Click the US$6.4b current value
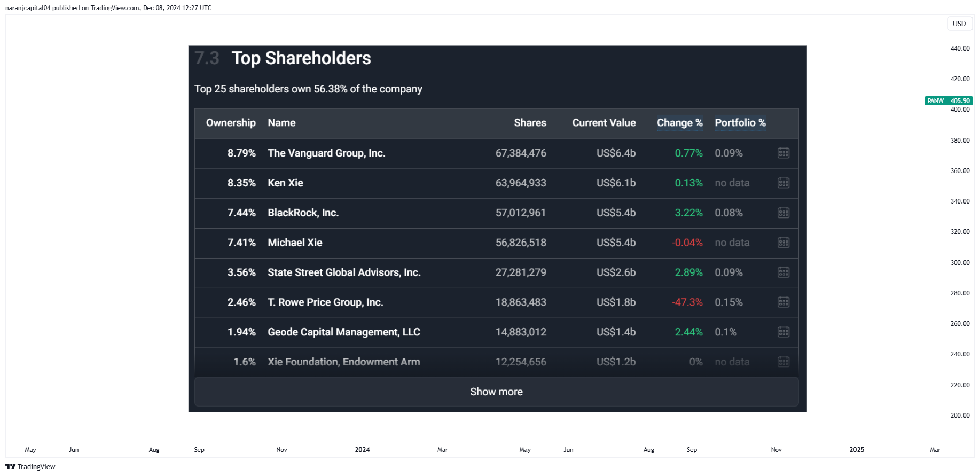980x476 pixels. tap(616, 153)
